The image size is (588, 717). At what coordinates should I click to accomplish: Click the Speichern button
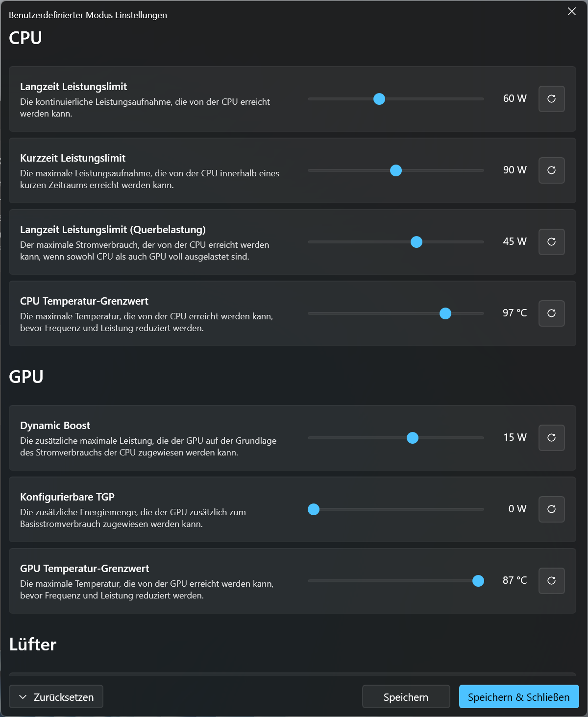tap(406, 697)
